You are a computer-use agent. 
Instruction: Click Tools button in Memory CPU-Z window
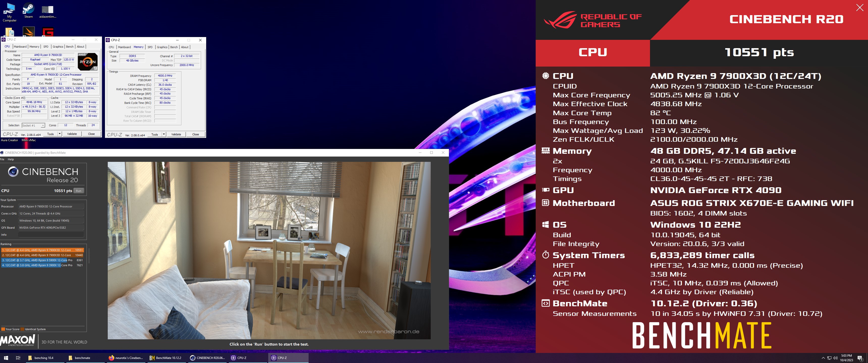(x=155, y=134)
